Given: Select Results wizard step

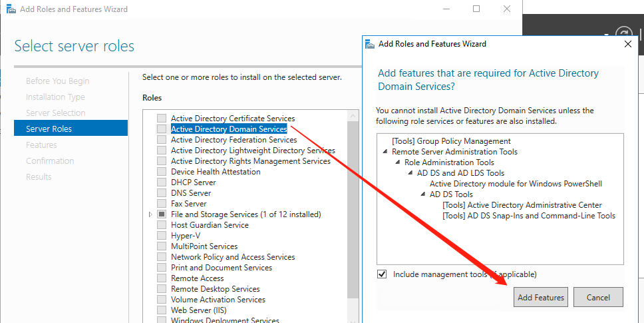Looking at the screenshot, I should point(39,177).
